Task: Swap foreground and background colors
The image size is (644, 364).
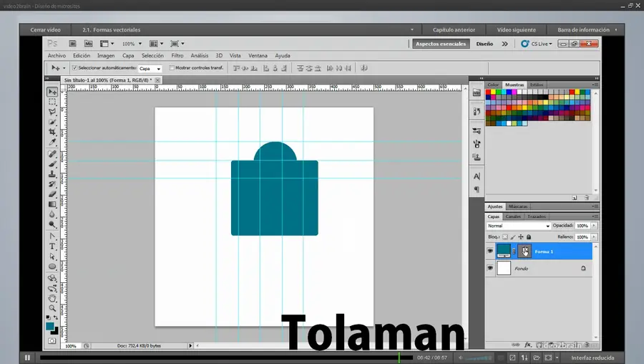Action: (55, 317)
